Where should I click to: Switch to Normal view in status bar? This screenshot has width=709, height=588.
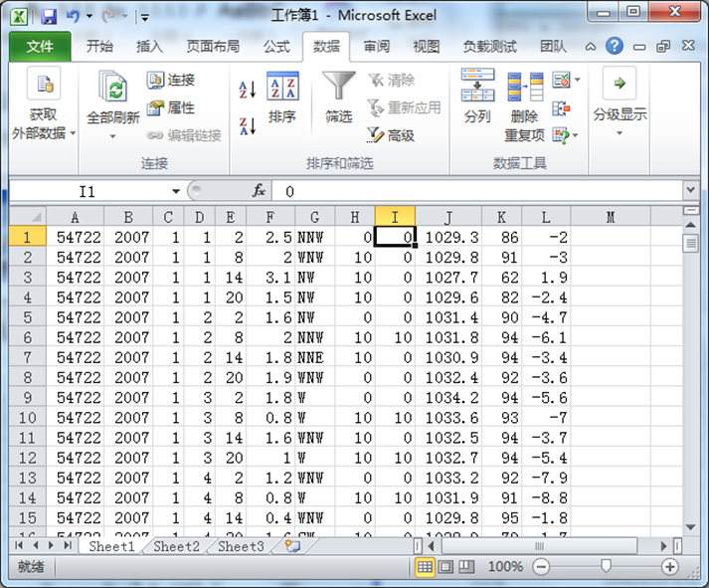(425, 566)
